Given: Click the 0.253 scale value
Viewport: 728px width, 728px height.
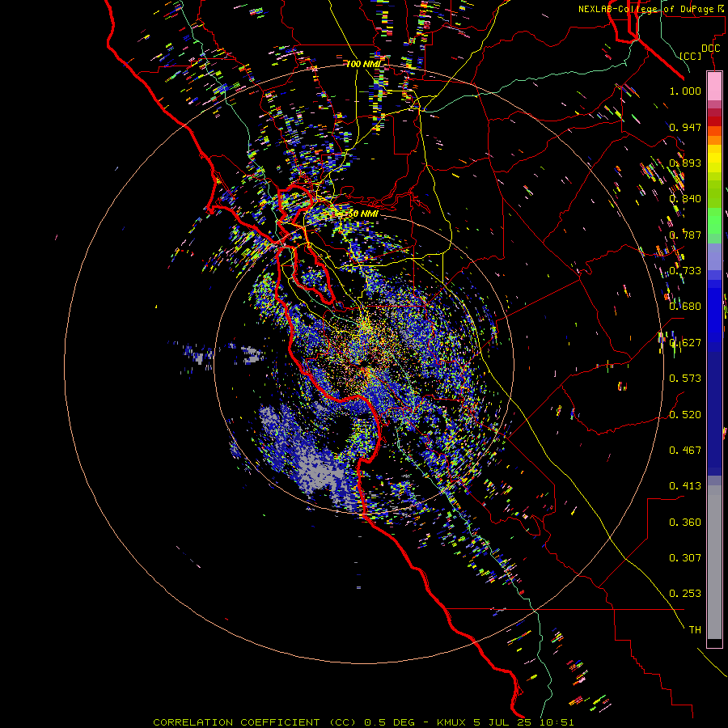Looking at the screenshot, I should click(x=685, y=594).
